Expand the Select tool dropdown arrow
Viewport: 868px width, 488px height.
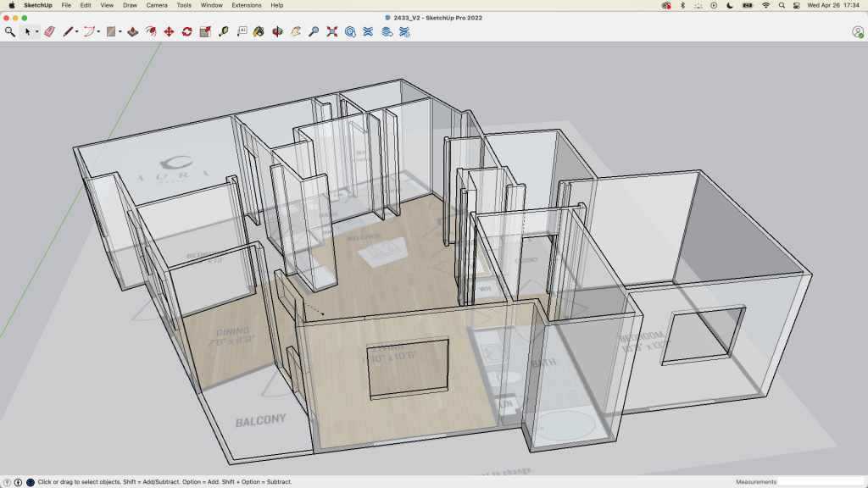click(x=37, y=32)
